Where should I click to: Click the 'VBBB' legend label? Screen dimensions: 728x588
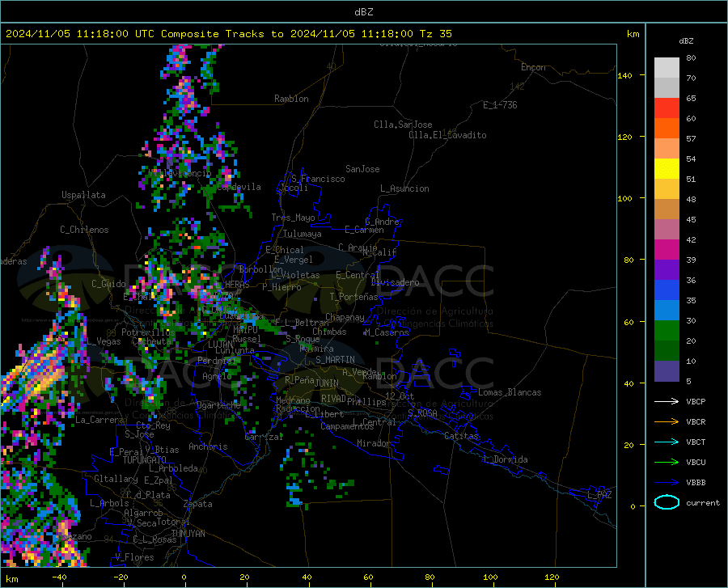coord(696,483)
